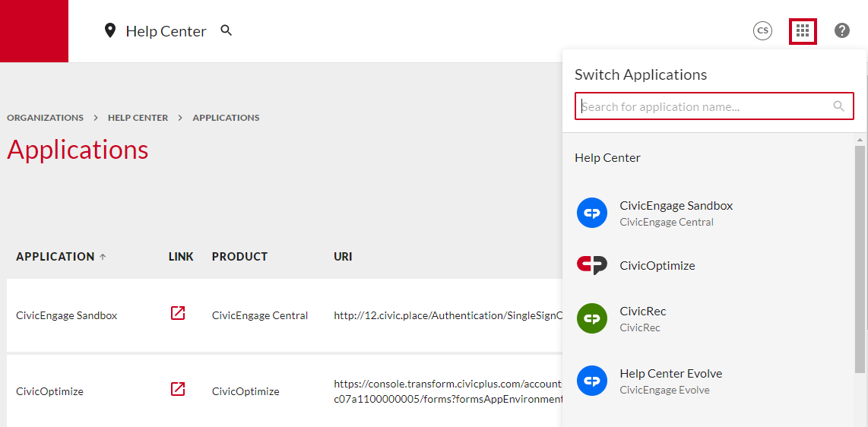Click CivicEngage Central subtitle under Sandbox
This screenshot has width=868, height=427.
point(667,223)
